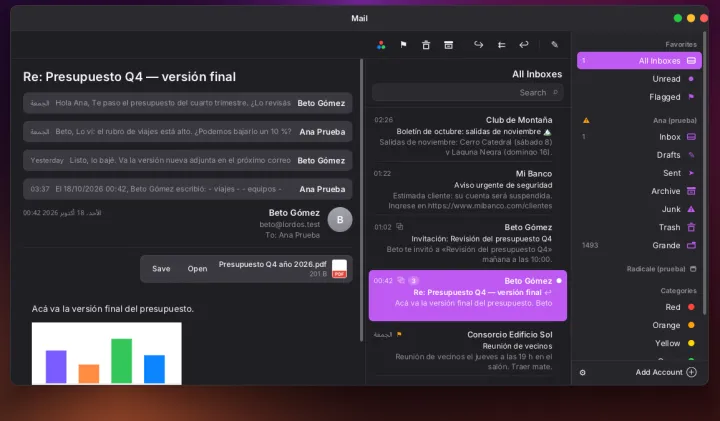The height and width of the screenshot is (421, 720).
Task: Click the plus icon beside Add Account
Action: coord(692,372)
